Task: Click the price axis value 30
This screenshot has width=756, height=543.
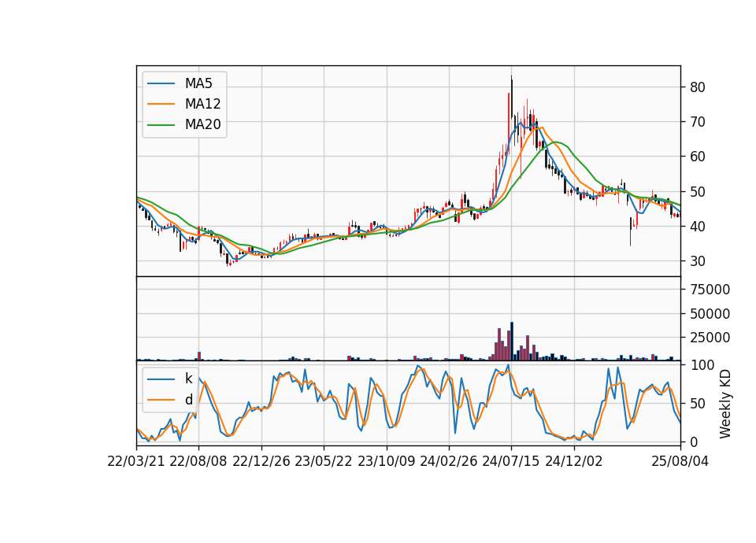Action: (x=698, y=261)
